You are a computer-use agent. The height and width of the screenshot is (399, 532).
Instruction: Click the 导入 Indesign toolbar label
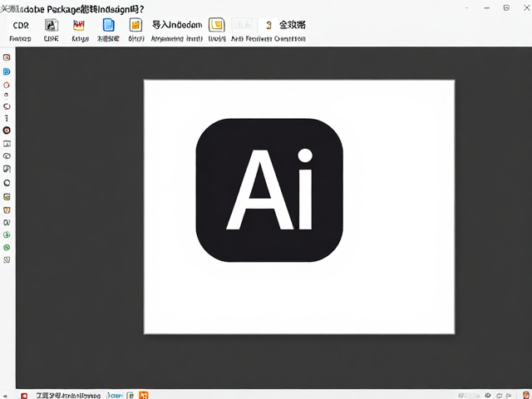pos(177,25)
